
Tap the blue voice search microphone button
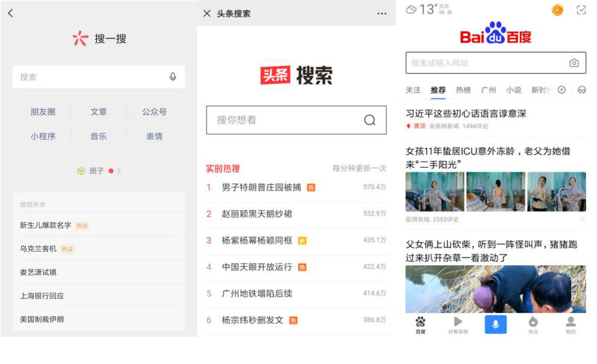495,324
